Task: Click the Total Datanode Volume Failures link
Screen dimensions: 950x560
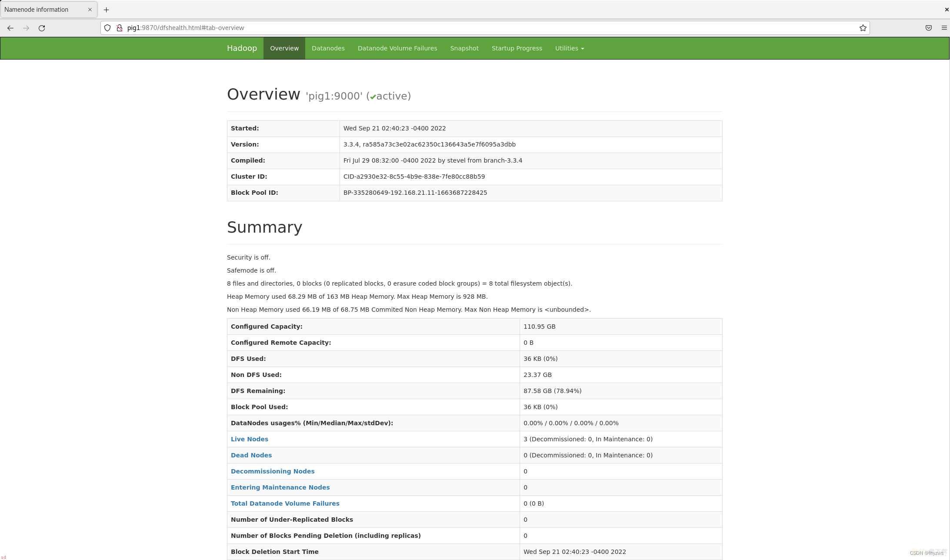Action: coord(285,503)
